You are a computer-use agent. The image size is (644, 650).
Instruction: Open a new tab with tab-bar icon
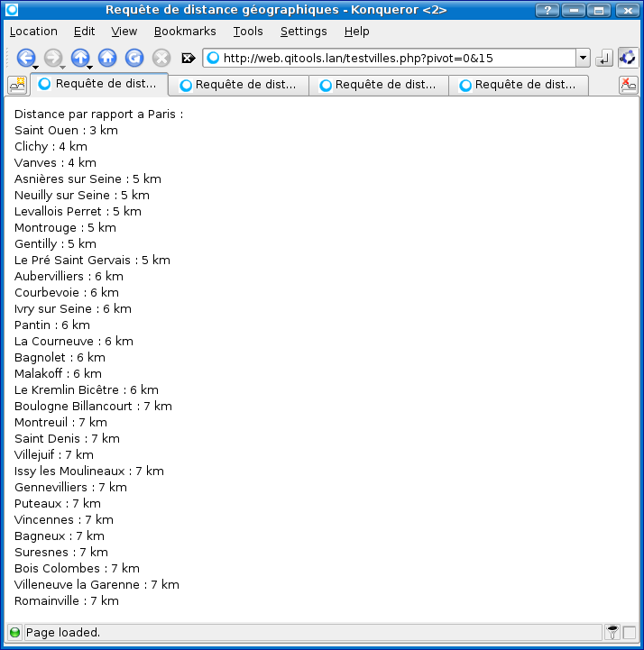coord(17,85)
